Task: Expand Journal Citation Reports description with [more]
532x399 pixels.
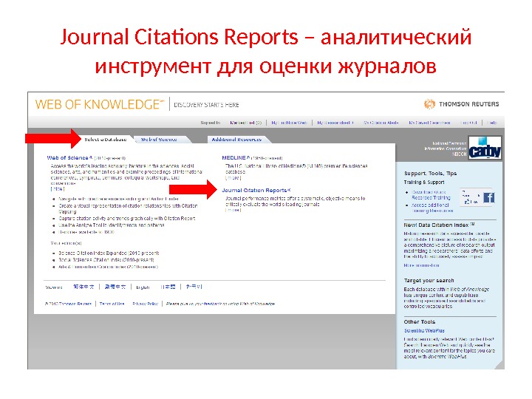Action: click(233, 211)
